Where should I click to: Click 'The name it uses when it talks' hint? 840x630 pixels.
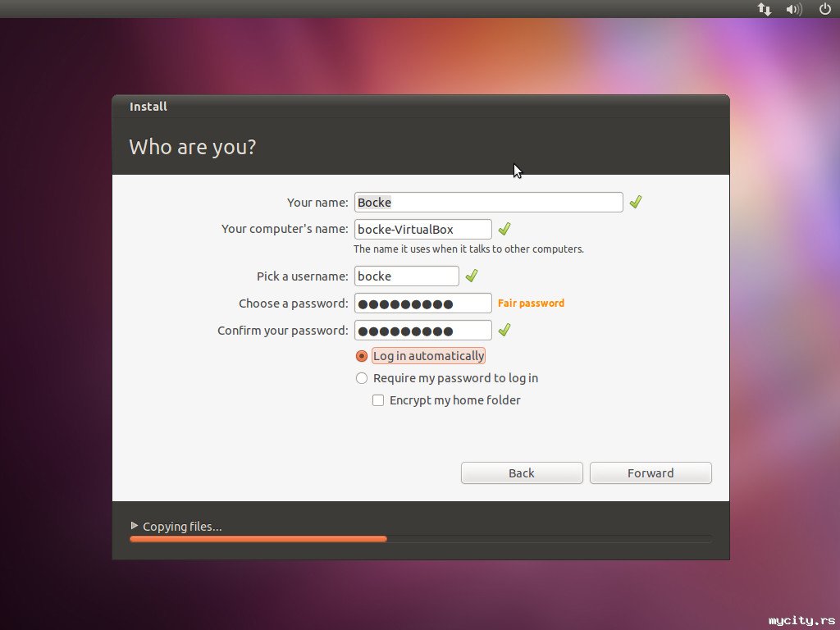click(468, 249)
